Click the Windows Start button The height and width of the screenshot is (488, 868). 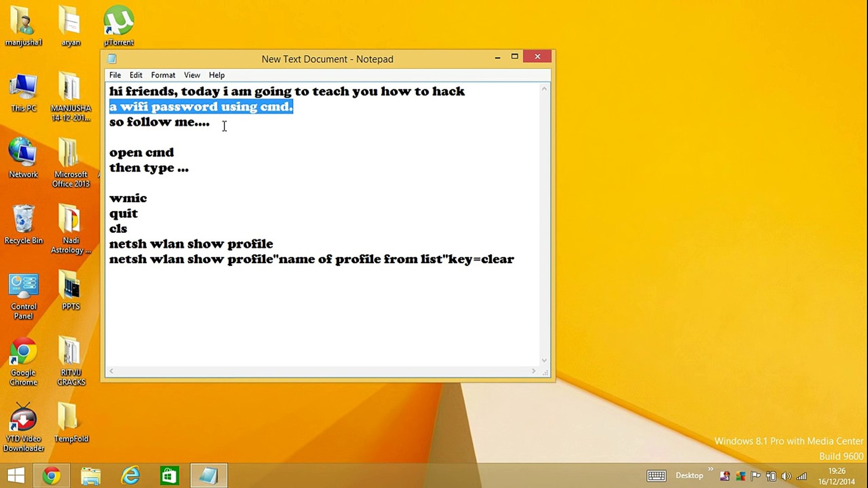(16, 476)
